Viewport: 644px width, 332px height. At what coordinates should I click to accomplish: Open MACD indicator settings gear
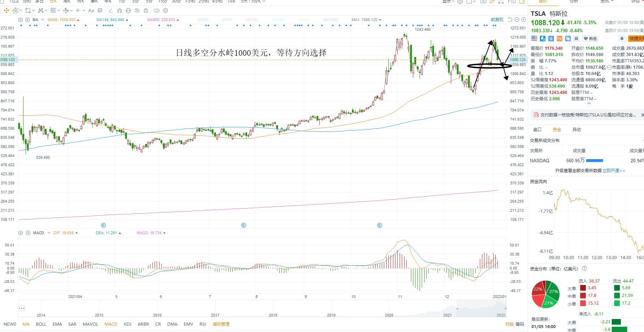21,233
